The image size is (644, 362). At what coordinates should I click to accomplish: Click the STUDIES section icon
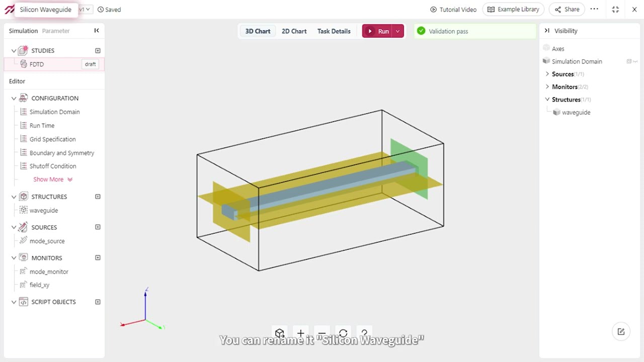click(x=23, y=50)
